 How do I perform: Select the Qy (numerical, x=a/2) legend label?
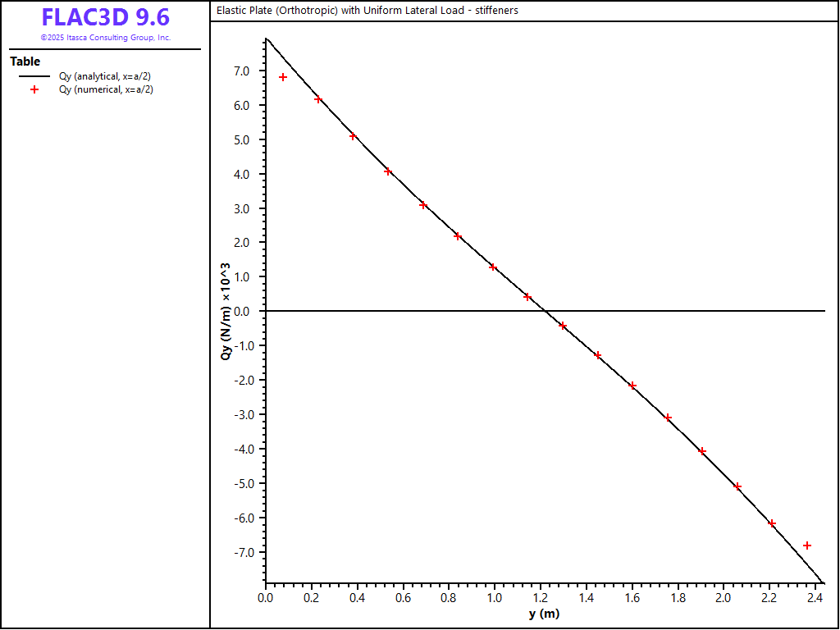[106, 89]
